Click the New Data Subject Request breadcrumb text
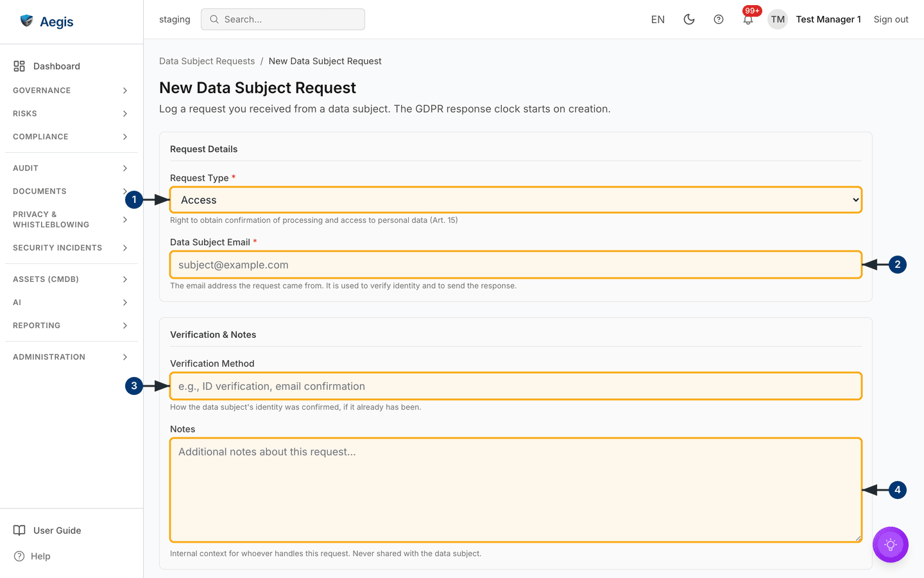 pos(325,61)
